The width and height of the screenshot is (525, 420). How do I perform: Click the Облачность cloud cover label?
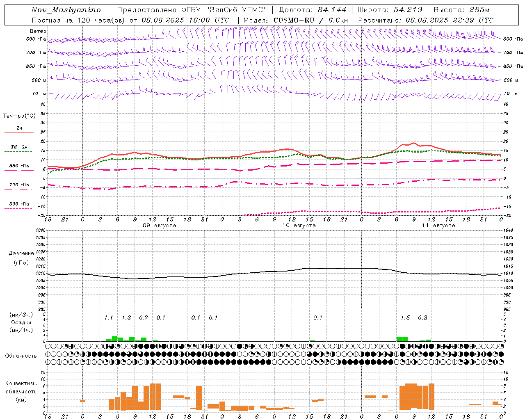(21, 356)
